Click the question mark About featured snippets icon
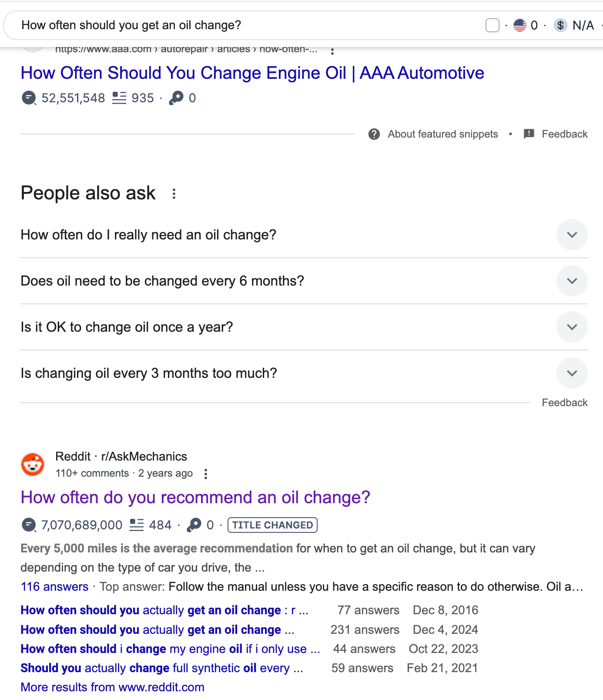 [x=374, y=134]
